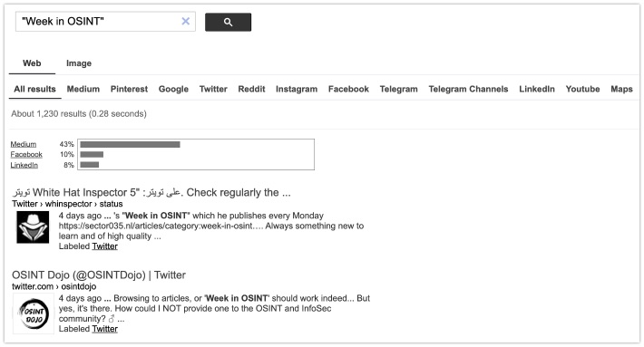Viewport: 644px width, 347px height.
Task: Switch to the Web tab
Action: [x=32, y=63]
